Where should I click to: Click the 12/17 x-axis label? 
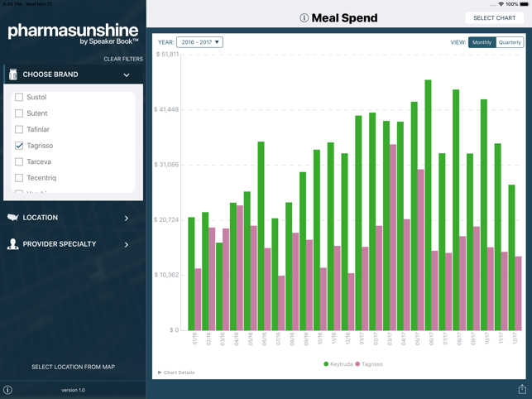coord(515,339)
